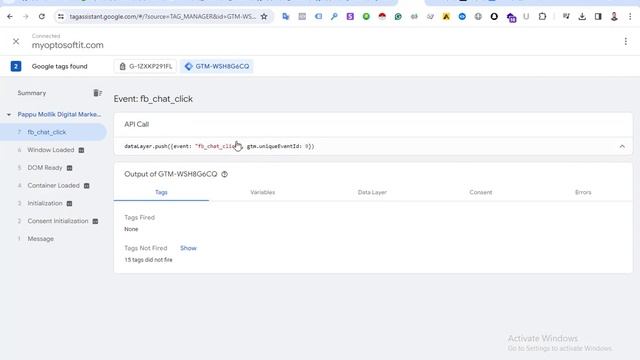The height and width of the screenshot is (360, 640).
Task: Select the Consent Initialization event
Action: pyautogui.click(x=58, y=221)
